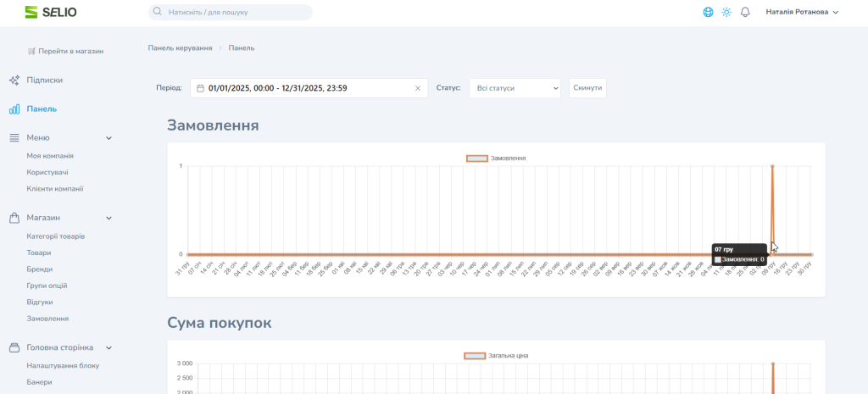Click the Панель bar chart icon
868x394 pixels.
pyautogui.click(x=14, y=108)
